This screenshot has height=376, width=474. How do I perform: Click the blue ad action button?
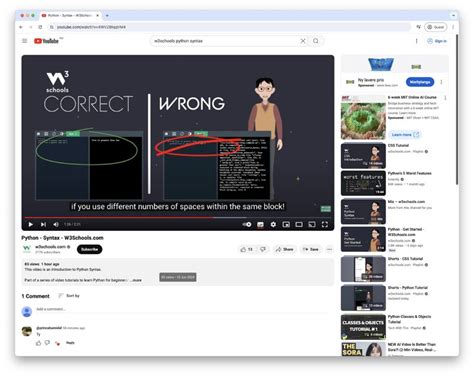coord(420,82)
